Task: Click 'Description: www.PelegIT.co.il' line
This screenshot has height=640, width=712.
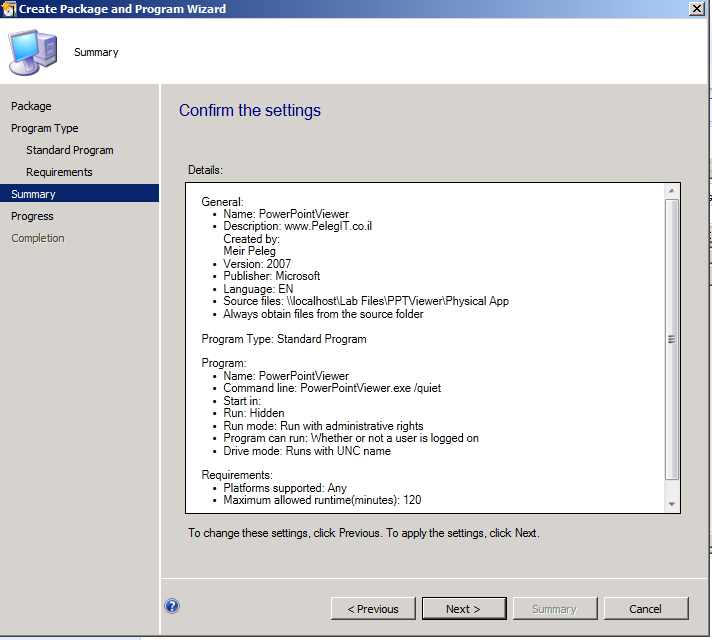Action: (297, 226)
